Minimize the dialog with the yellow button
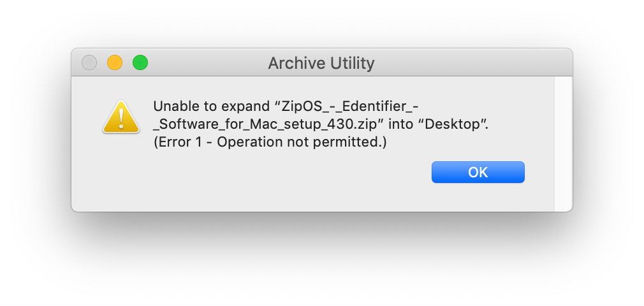 (115, 62)
